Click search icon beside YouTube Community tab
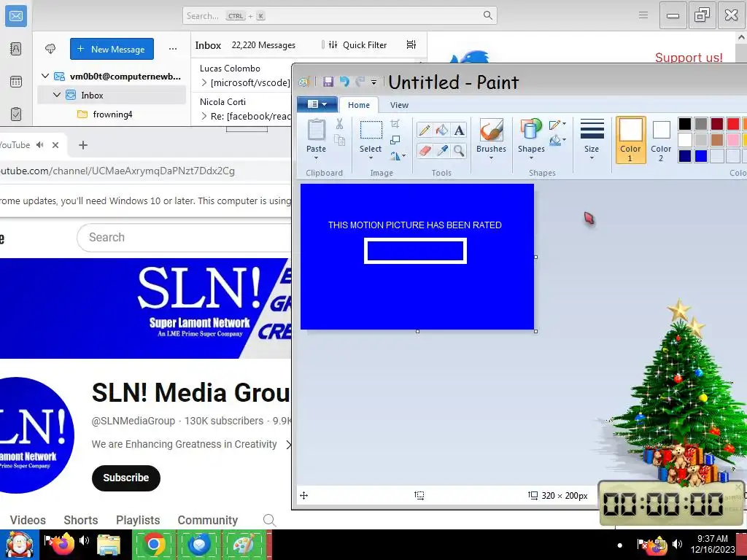Image resolution: width=747 pixels, height=560 pixels. tap(270, 520)
